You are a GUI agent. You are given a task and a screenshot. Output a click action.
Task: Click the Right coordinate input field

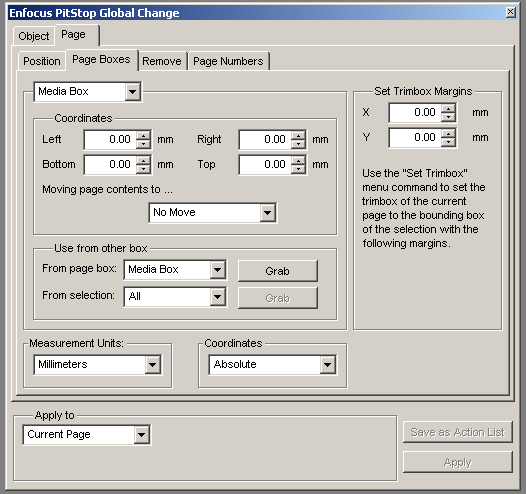point(266,140)
